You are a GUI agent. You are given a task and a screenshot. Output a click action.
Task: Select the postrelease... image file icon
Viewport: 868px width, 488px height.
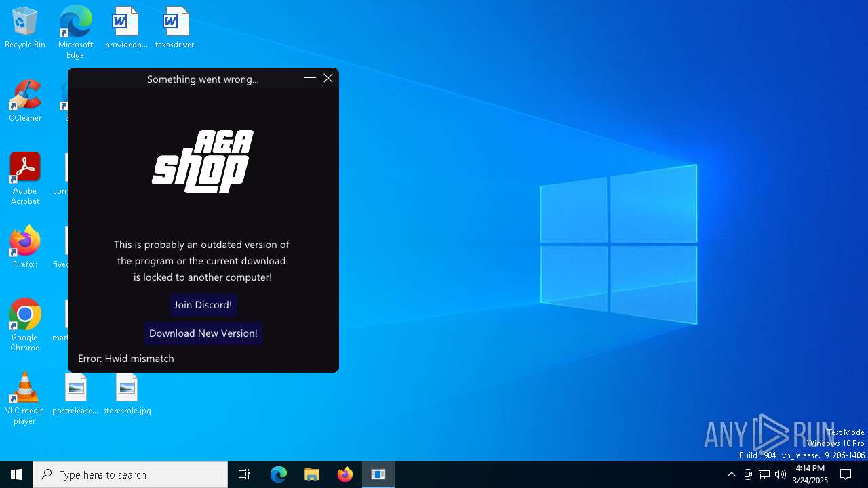click(75, 394)
